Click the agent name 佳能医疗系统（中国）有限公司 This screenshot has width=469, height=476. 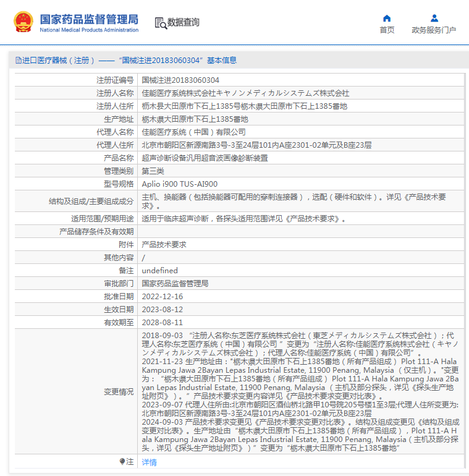[193, 132]
